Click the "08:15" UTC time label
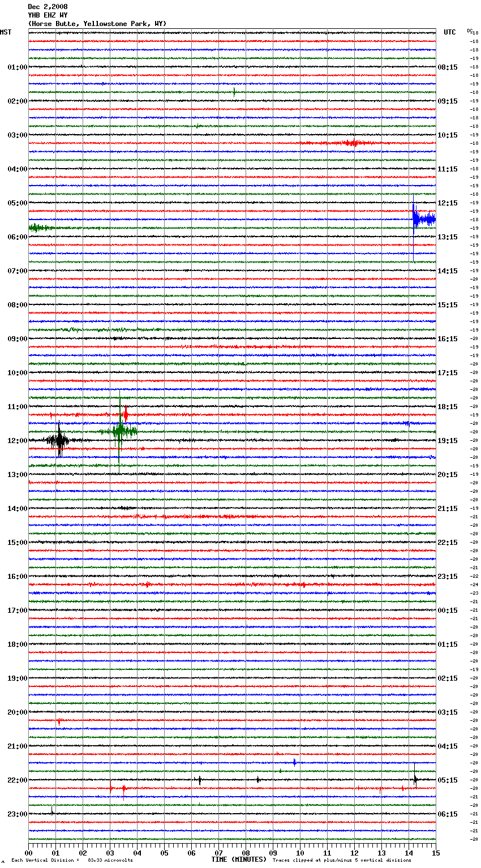The width and height of the screenshot is (481, 868). click(x=448, y=67)
